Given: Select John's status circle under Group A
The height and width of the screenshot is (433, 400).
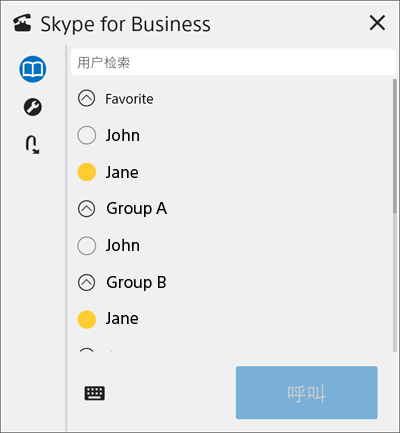Looking at the screenshot, I should point(87,246).
